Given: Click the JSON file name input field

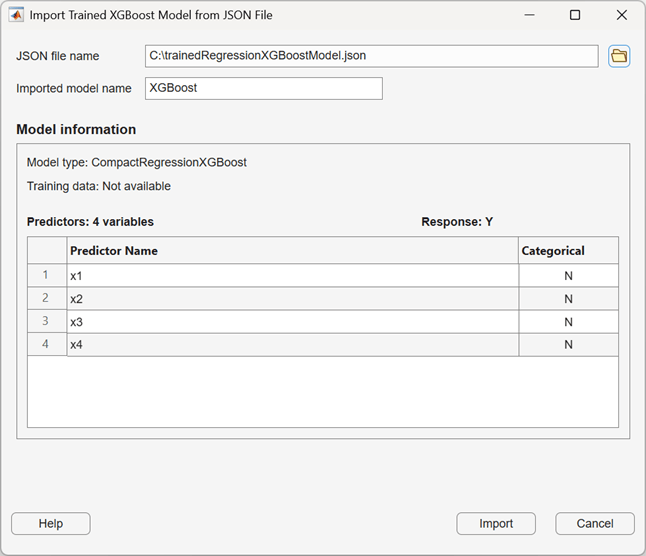Looking at the screenshot, I should pos(372,56).
